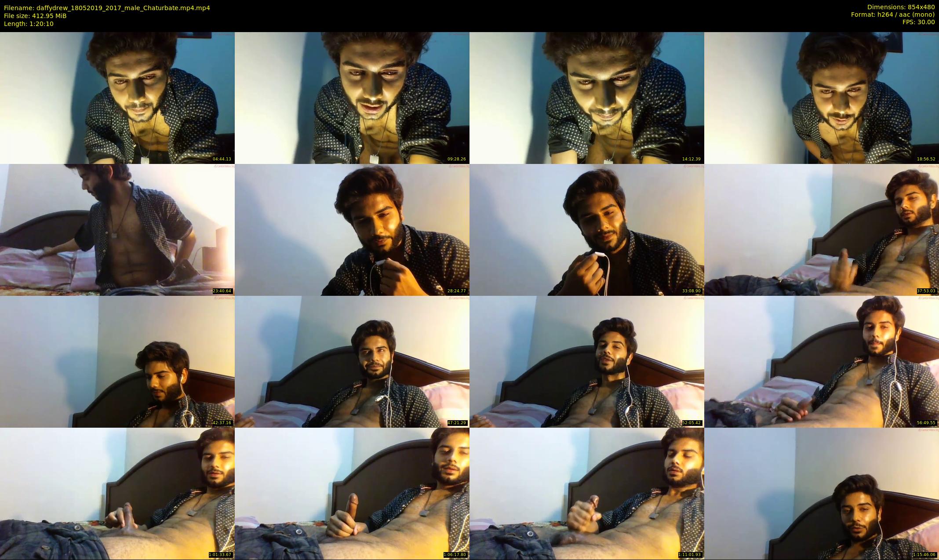Viewport: 939px width, 560px height.
Task: Click the thumbnail marked 28:24.77
Action: [x=352, y=229]
